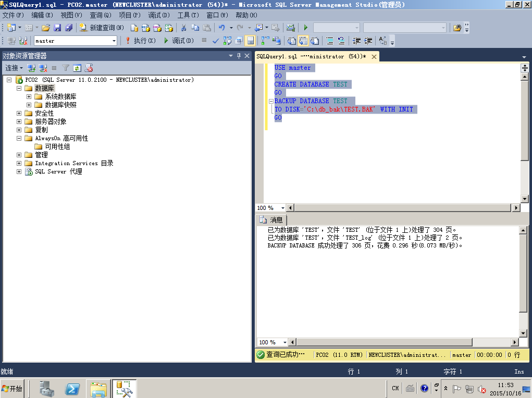Click the Open File folder icon
This screenshot has width=532, height=398.
coord(46,28)
